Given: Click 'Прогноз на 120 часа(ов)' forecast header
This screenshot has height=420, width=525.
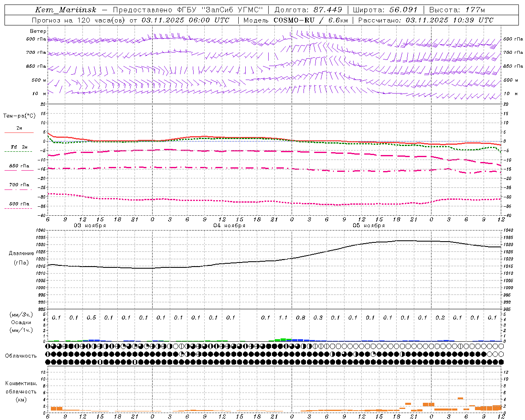Looking at the screenshot, I should 79,20.
